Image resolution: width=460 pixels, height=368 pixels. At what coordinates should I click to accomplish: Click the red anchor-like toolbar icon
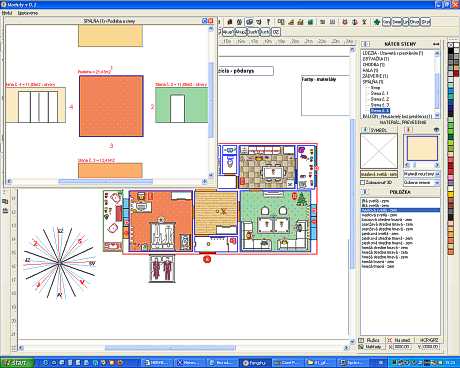(354, 22)
